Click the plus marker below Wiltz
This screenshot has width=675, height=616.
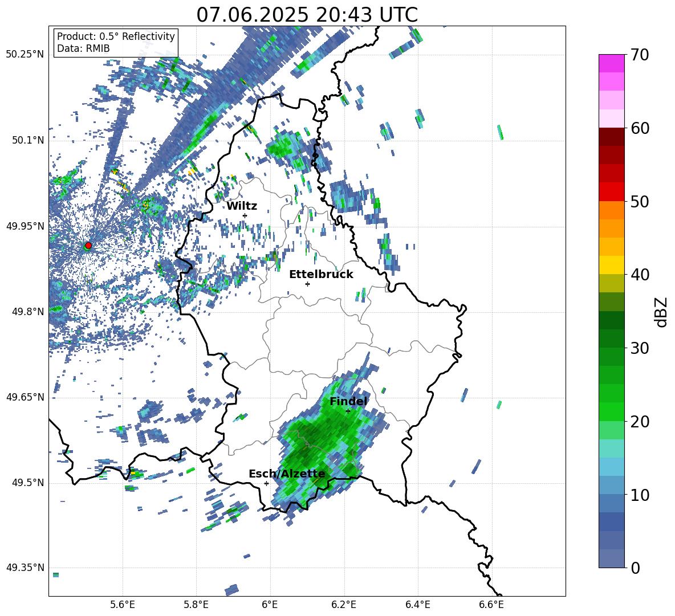[245, 215]
